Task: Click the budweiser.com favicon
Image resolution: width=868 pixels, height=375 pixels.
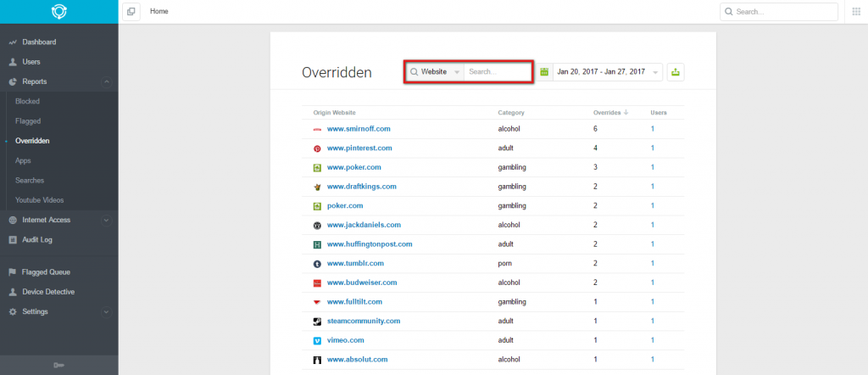Action: click(317, 283)
